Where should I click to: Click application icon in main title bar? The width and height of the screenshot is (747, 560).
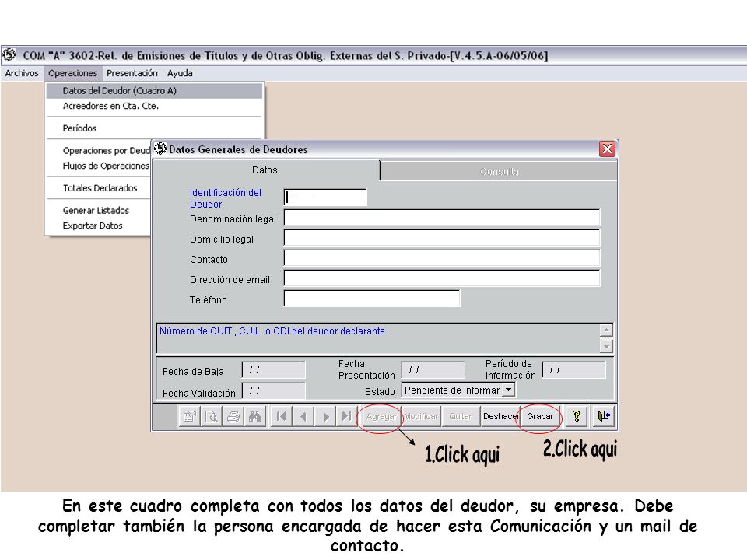tap(9, 55)
